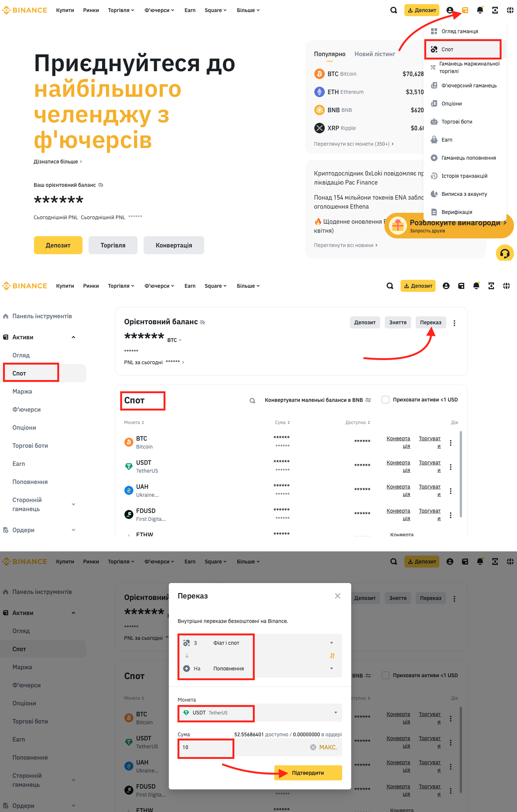Click the Конвертація button on the homepage

click(x=174, y=245)
